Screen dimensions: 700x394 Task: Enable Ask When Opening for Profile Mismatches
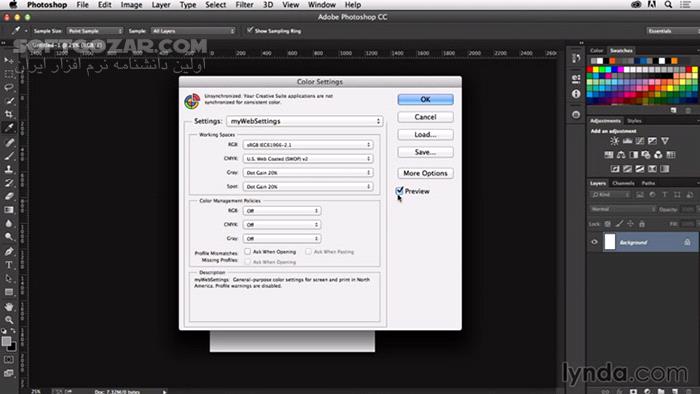click(247, 252)
